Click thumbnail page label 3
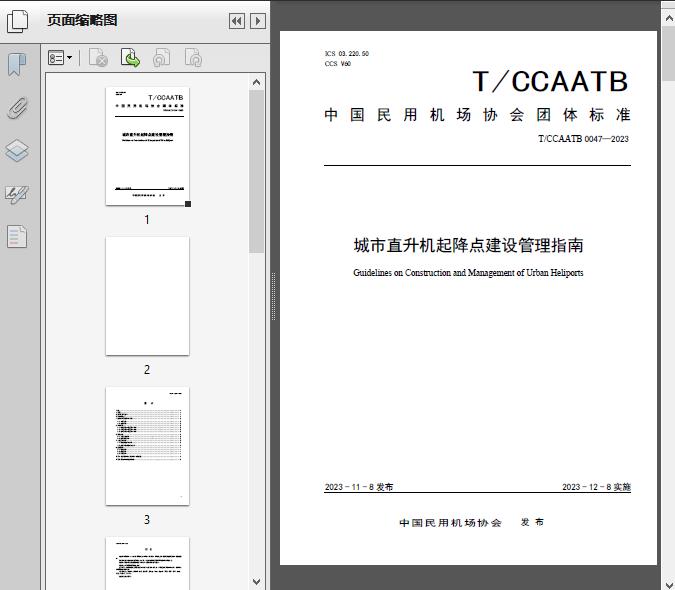Image resolution: width=675 pixels, height=590 pixels. pyautogui.click(x=147, y=520)
